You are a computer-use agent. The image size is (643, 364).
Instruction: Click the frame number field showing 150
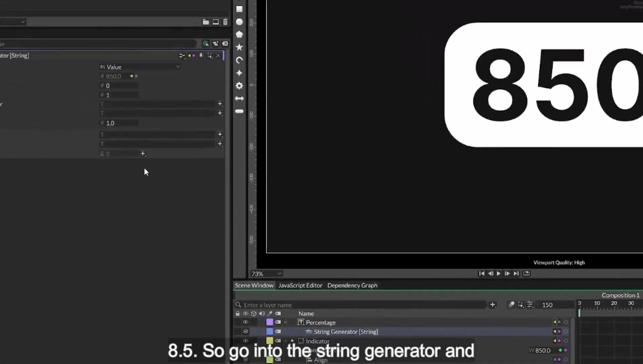coord(555,305)
